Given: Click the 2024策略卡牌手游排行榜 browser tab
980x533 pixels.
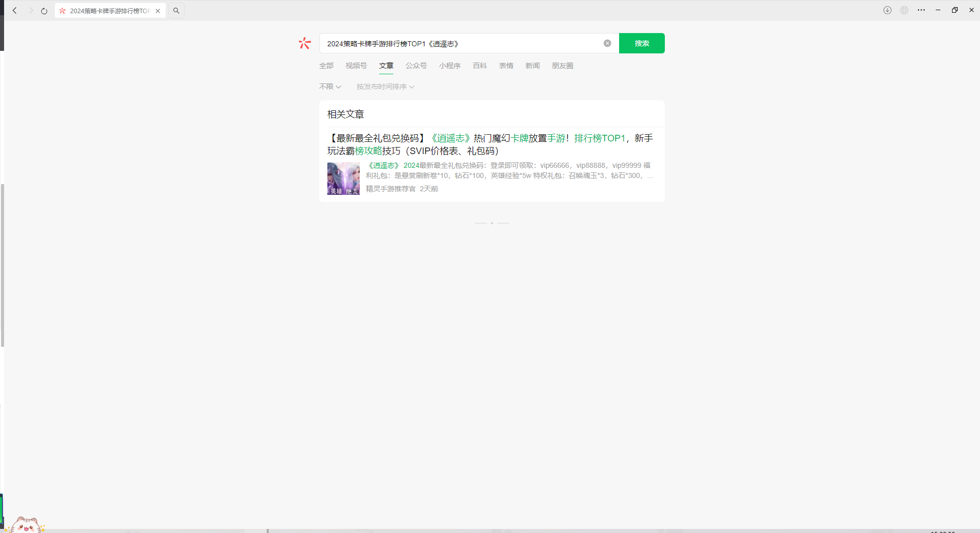Looking at the screenshot, I should [110, 11].
